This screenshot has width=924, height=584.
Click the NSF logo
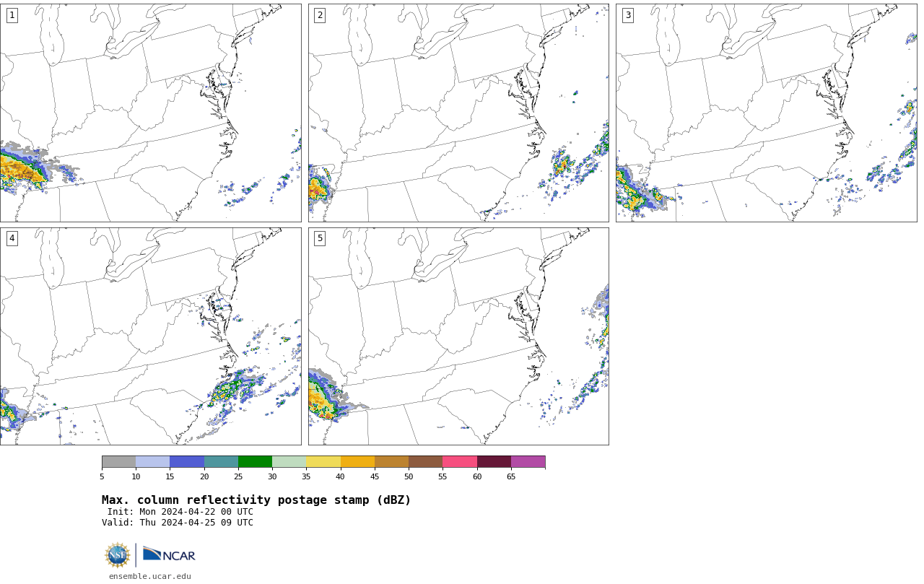pos(118,555)
